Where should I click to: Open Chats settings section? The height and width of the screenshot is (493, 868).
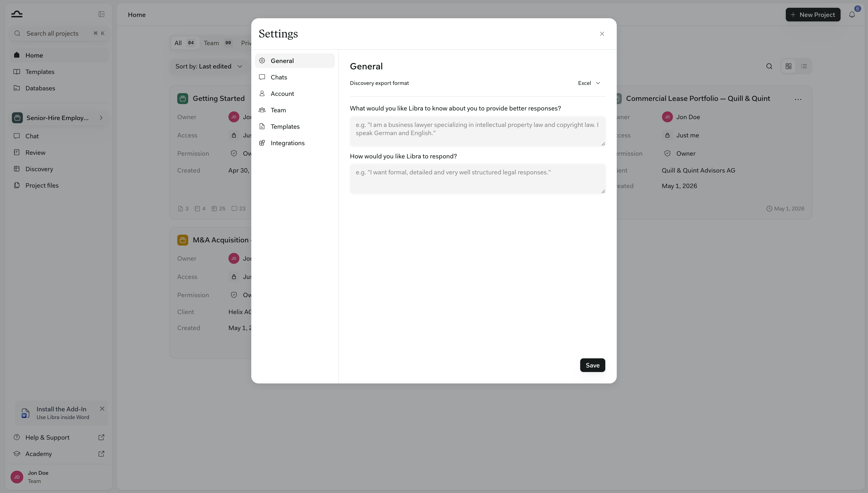pos(295,77)
